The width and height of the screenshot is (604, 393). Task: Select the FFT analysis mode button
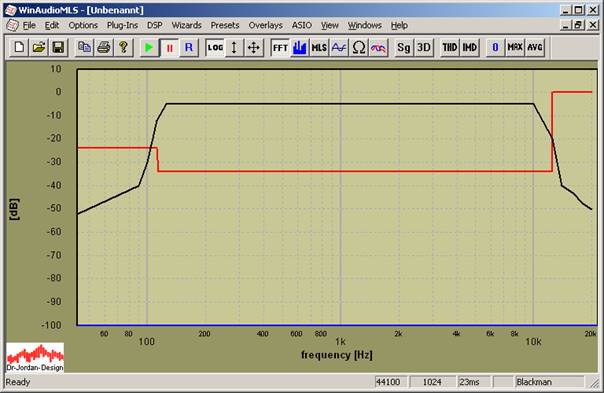(280, 48)
